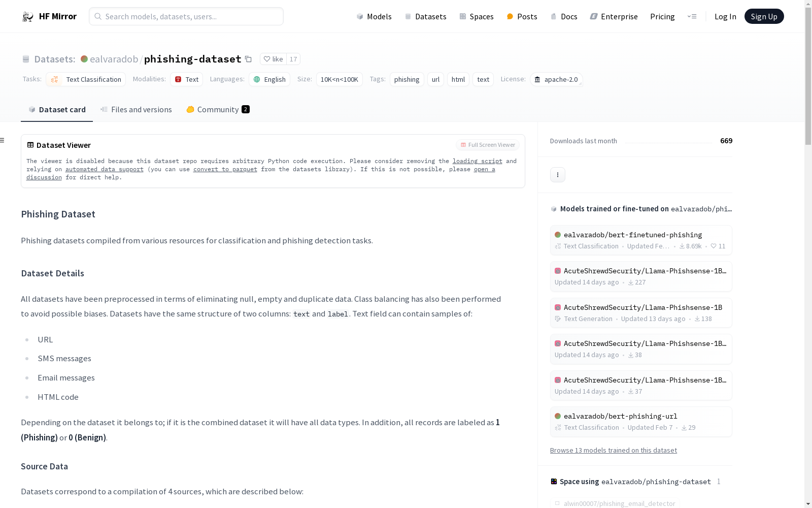
Task: Select the Text modality tag
Action: (x=186, y=79)
